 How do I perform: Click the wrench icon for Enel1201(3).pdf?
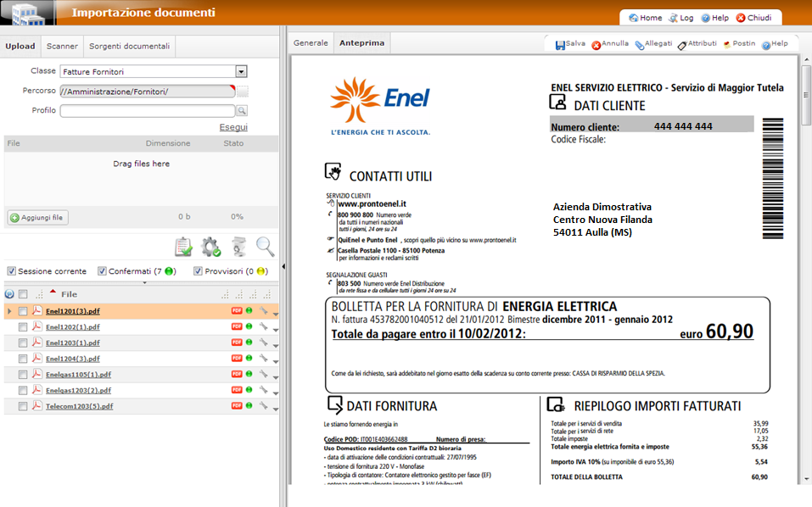pos(264,311)
